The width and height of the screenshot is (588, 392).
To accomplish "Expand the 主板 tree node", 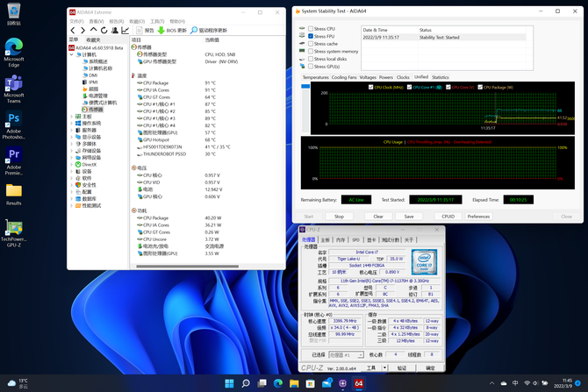I will [71, 116].
